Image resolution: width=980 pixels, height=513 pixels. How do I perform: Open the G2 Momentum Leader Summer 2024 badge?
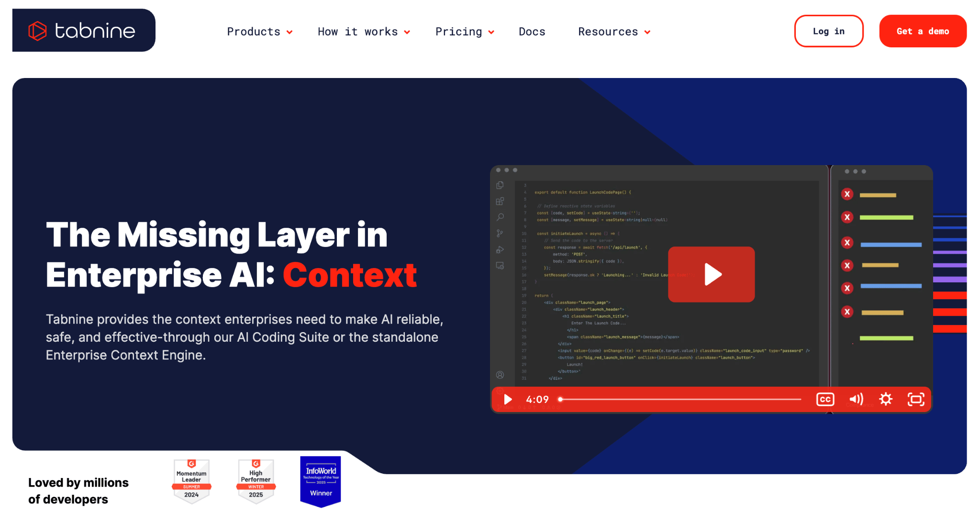coord(191,481)
